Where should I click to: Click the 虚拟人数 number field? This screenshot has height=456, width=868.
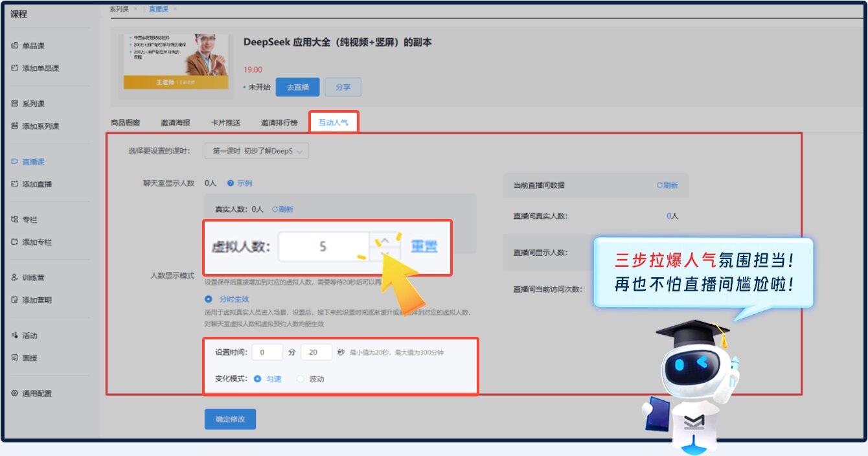point(323,247)
